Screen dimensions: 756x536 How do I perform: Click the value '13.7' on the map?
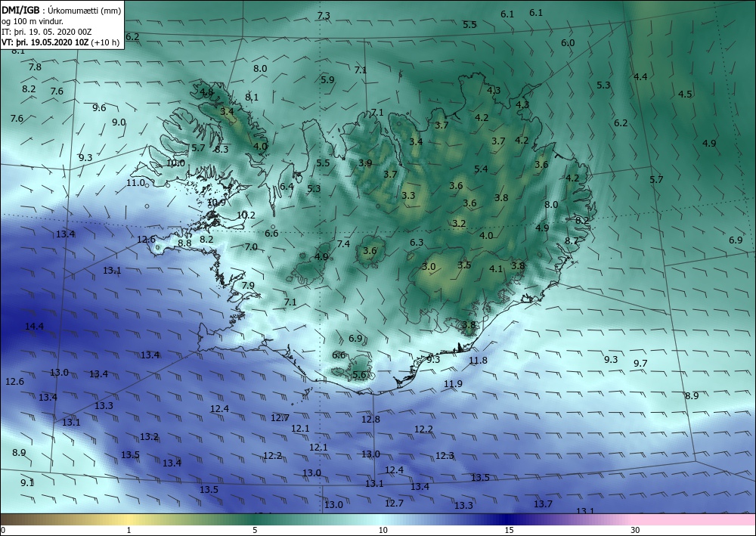coord(543,503)
